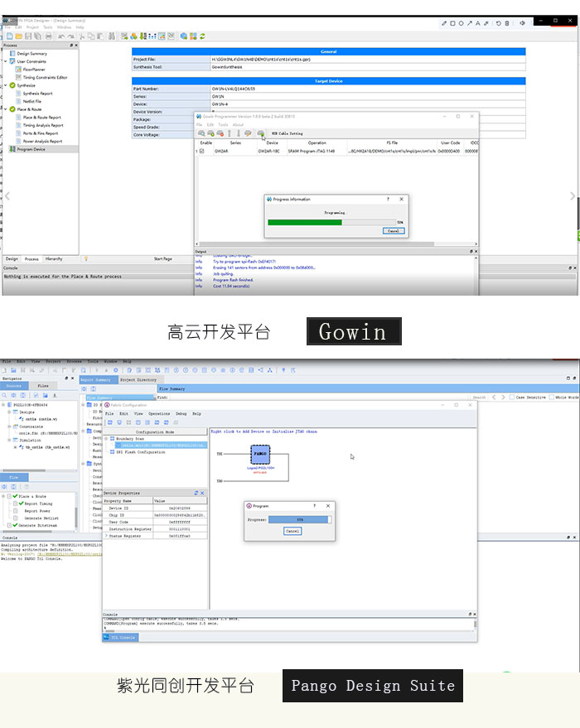Open Power Analysis Report item
580x728 pixels.
coord(42,141)
